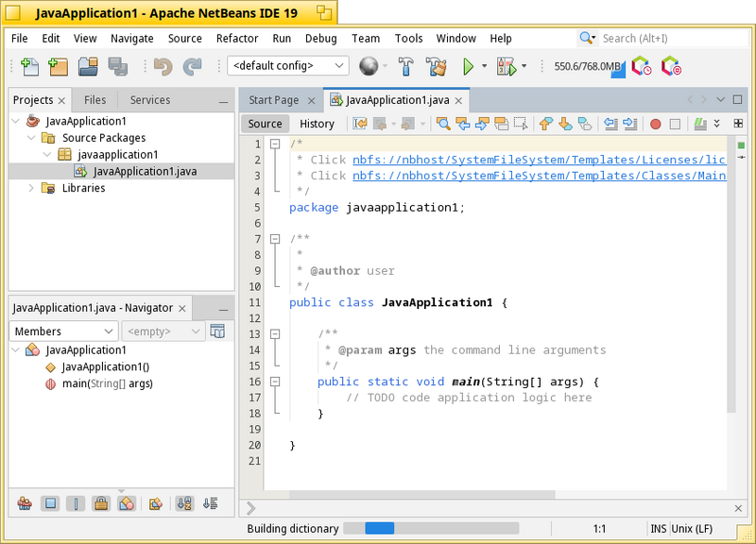Viewport: 756px width, 544px height.
Task: Click the Debug Project icon
Action: (x=507, y=66)
